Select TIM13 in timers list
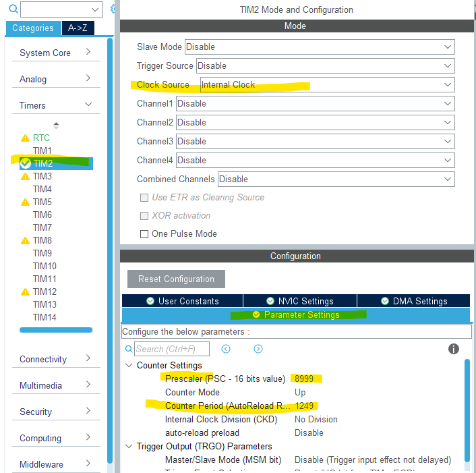This screenshot has height=473, width=476. point(44,305)
